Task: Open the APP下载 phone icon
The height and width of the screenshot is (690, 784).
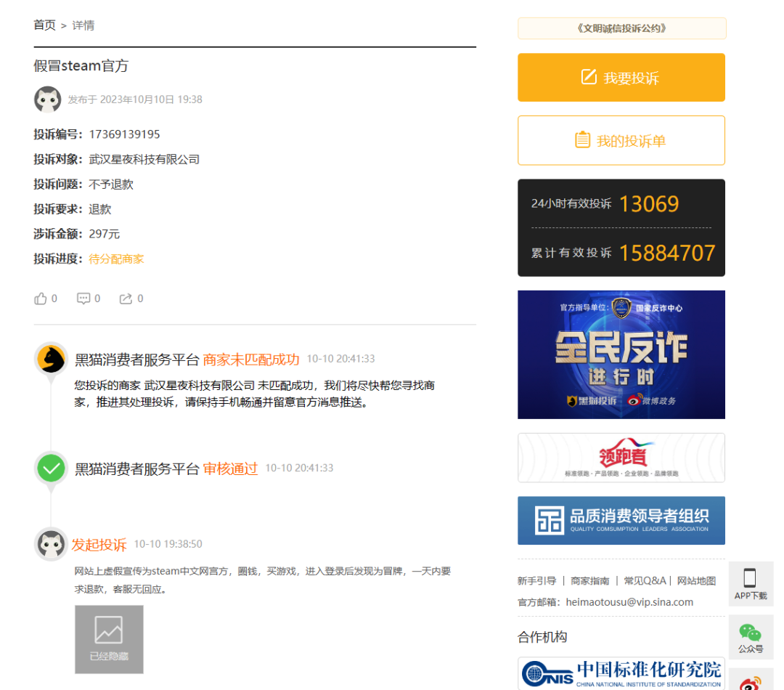Action: coord(749,578)
